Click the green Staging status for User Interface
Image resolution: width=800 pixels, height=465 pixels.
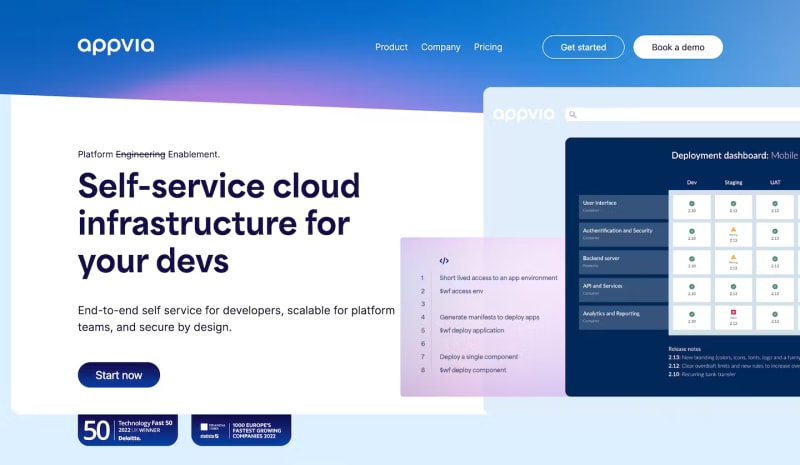tap(733, 206)
